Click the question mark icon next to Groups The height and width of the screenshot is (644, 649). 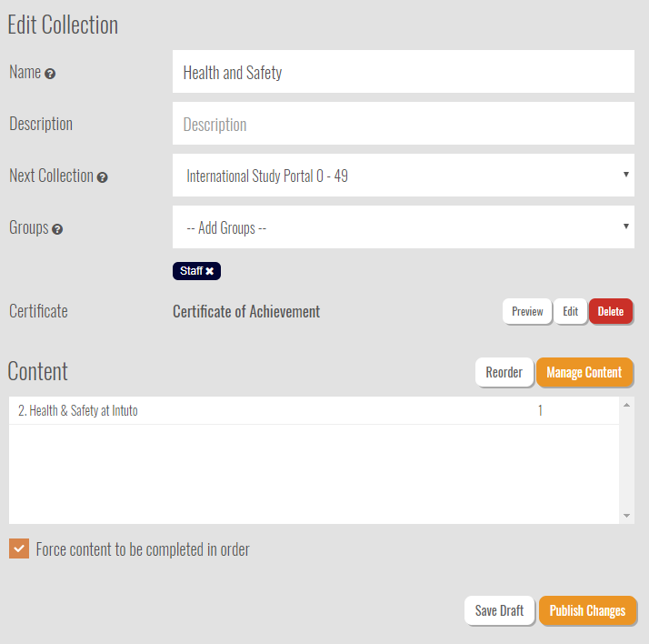tap(57, 229)
